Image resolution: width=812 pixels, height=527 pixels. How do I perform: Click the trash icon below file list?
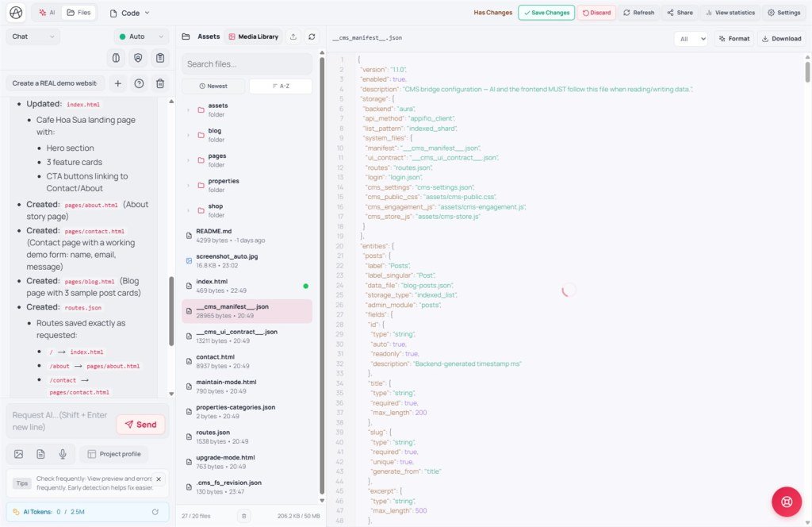pyautogui.click(x=244, y=516)
